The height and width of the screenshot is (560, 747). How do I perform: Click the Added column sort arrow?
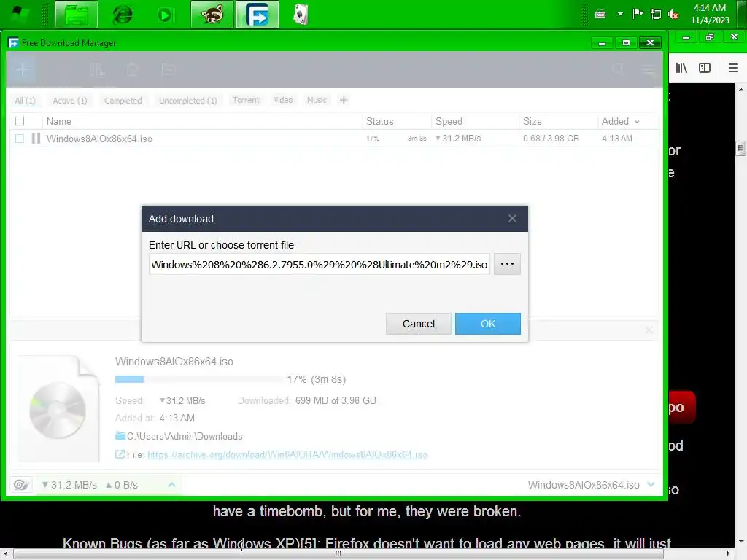coord(637,122)
